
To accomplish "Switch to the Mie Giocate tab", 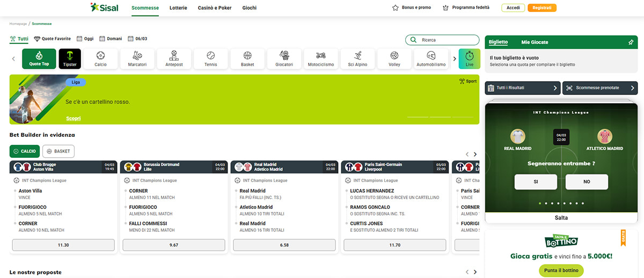I will coord(535,42).
